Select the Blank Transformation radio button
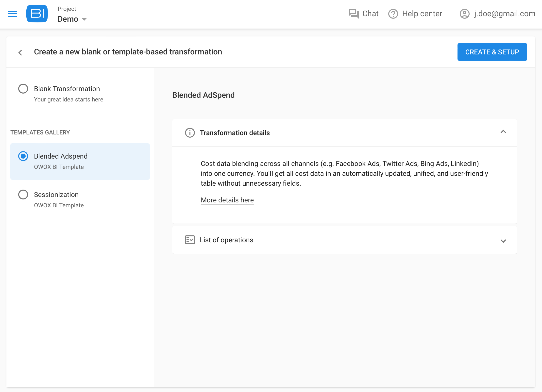The image size is (542, 392). (x=23, y=89)
